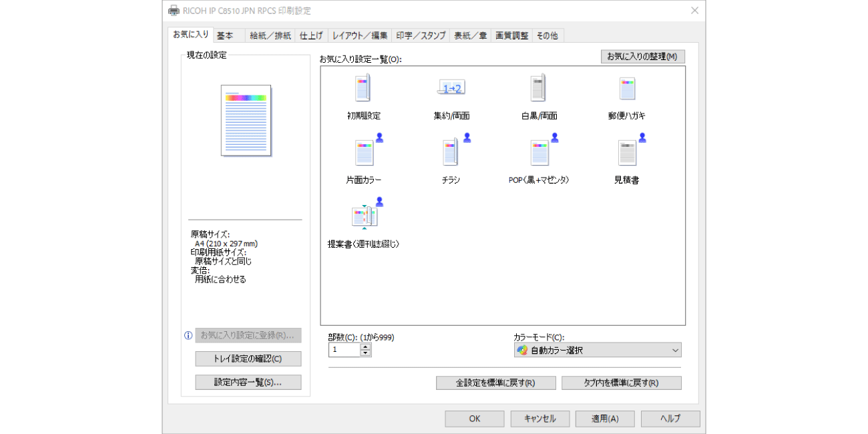
Task: Switch to the 基本 tab
Action: [225, 36]
